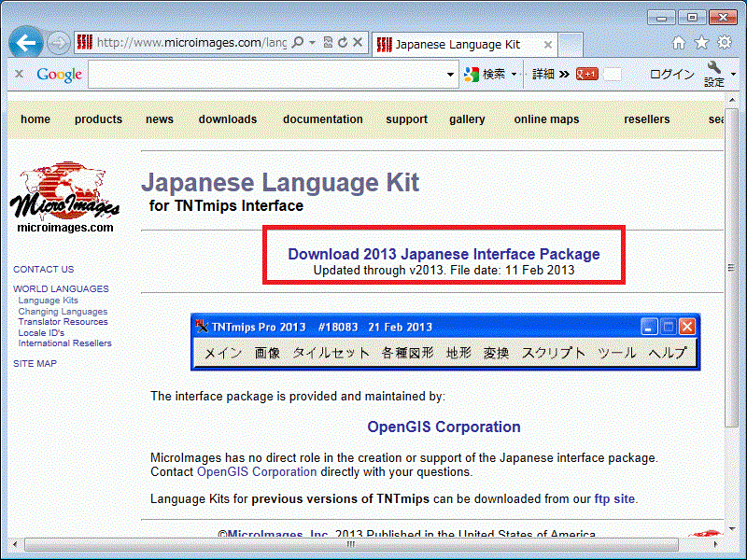This screenshot has height=560, width=747.
Task: Click OpenGIS Corporation link in Contact sentence
Action: point(257,472)
